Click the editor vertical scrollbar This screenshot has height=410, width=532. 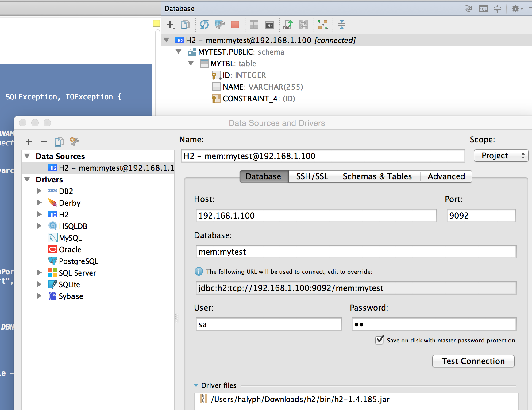point(158,72)
